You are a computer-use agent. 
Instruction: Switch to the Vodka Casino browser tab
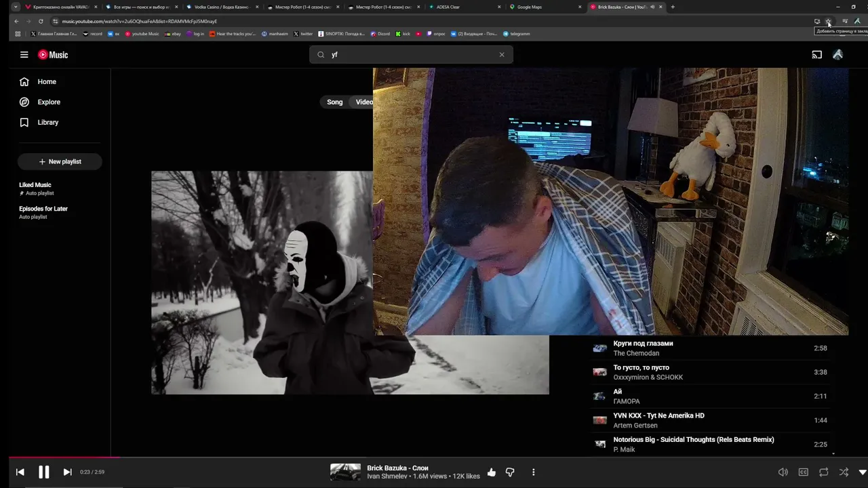click(x=222, y=7)
